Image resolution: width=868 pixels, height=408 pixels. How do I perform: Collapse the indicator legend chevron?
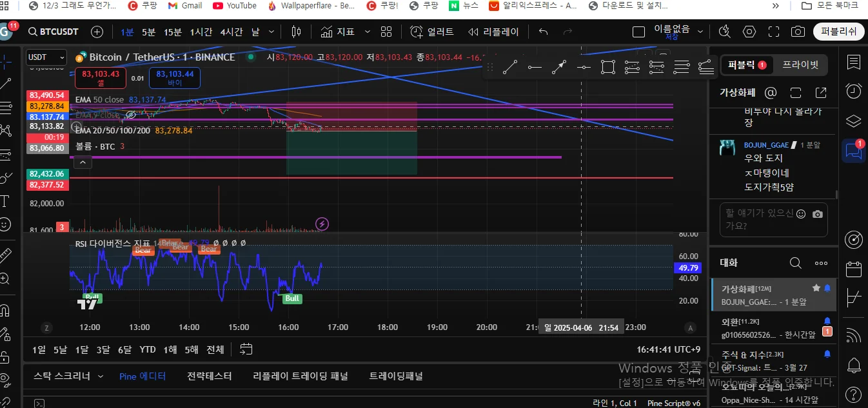(82, 164)
